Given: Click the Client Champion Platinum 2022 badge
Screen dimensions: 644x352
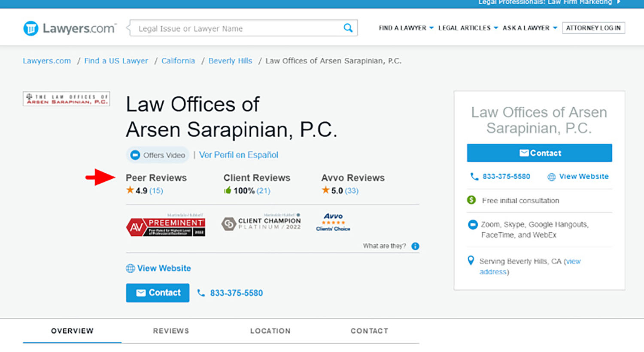Looking at the screenshot, I should point(262,222).
